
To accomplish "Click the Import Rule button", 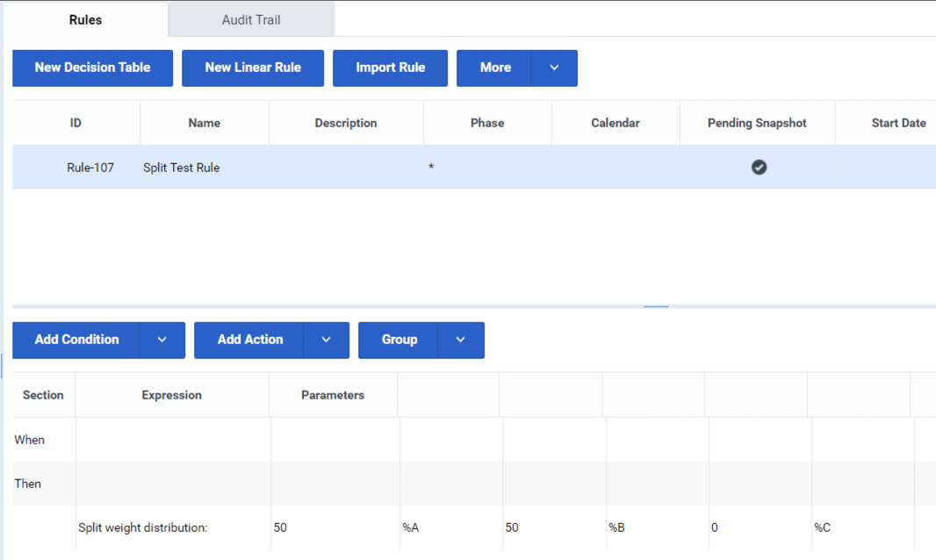I will point(390,68).
